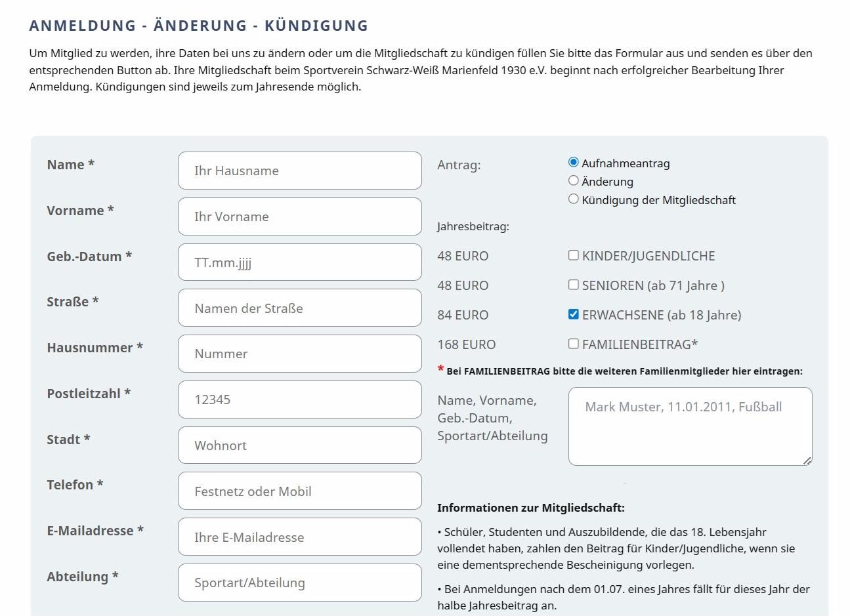Click the Name field 'Ihr Hausname'
The image size is (850, 616).
299,171
